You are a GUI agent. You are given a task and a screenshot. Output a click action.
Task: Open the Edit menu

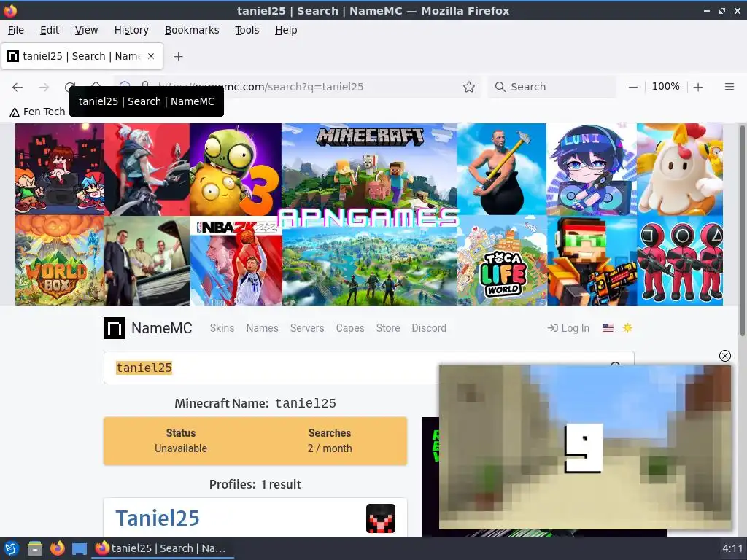tap(50, 30)
